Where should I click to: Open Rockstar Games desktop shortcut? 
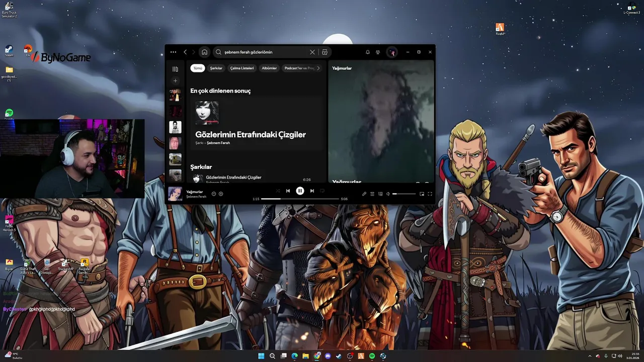pos(85,266)
